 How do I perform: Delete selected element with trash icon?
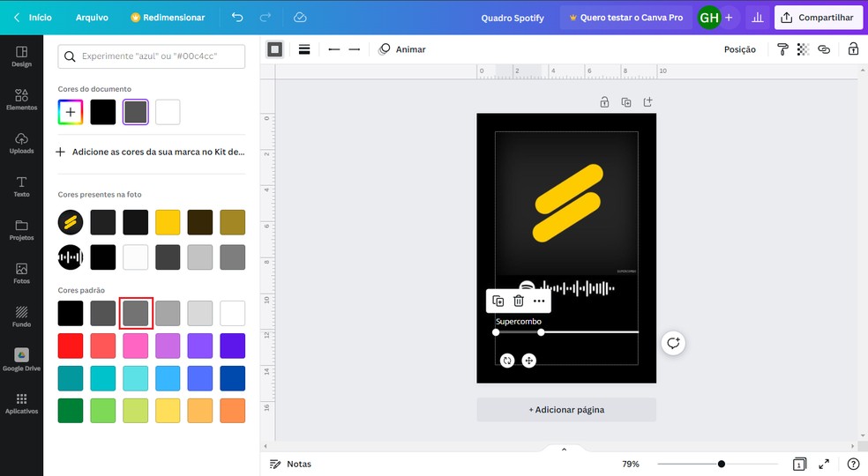pyautogui.click(x=519, y=301)
